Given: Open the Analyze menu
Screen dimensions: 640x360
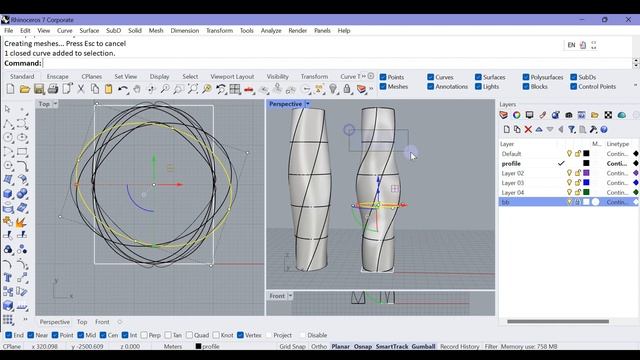Looking at the screenshot, I should (x=271, y=31).
